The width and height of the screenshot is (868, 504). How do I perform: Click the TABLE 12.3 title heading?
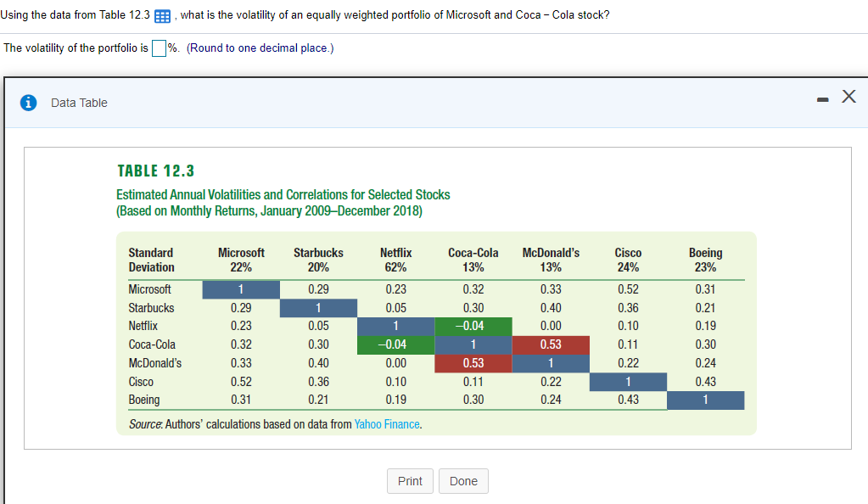tap(155, 170)
